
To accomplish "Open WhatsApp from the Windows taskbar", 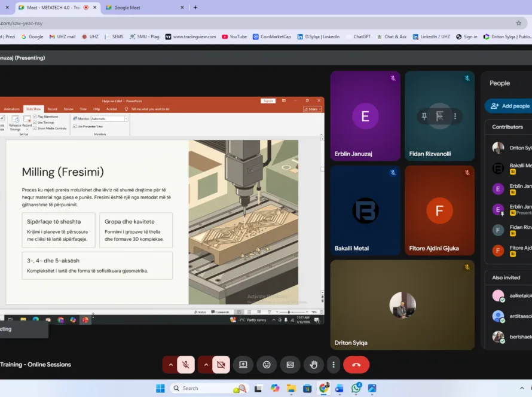I will [356, 388].
